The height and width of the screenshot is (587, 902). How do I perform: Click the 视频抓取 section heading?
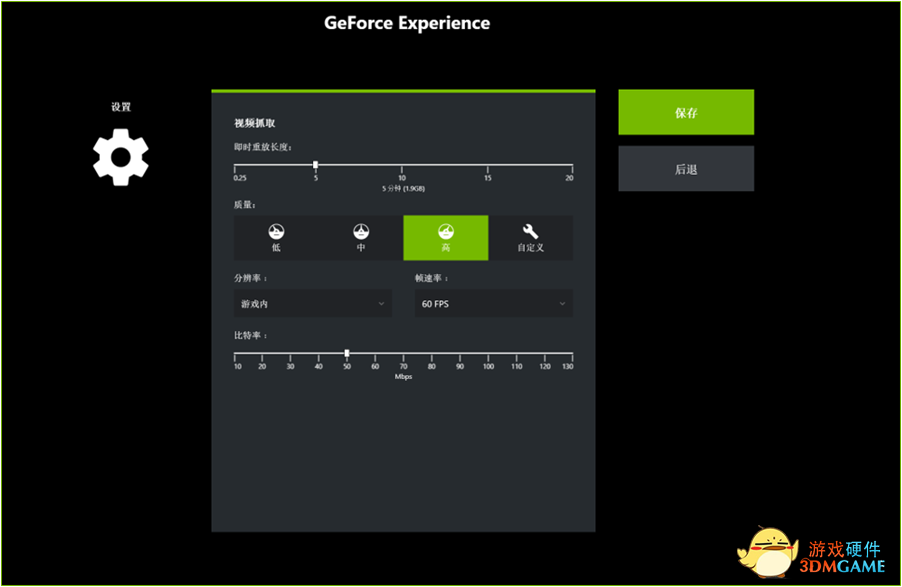coord(254,123)
